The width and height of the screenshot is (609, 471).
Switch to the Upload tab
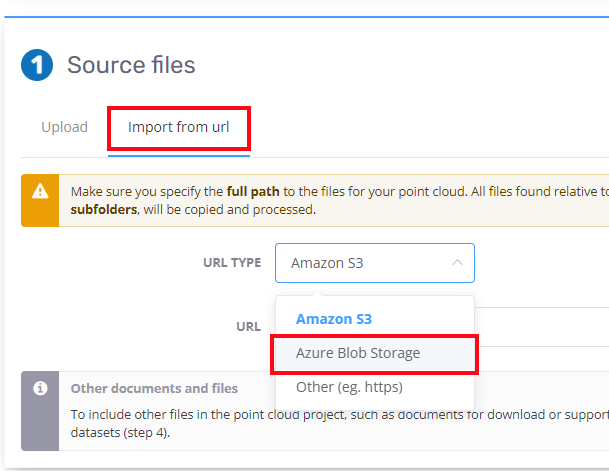point(64,127)
